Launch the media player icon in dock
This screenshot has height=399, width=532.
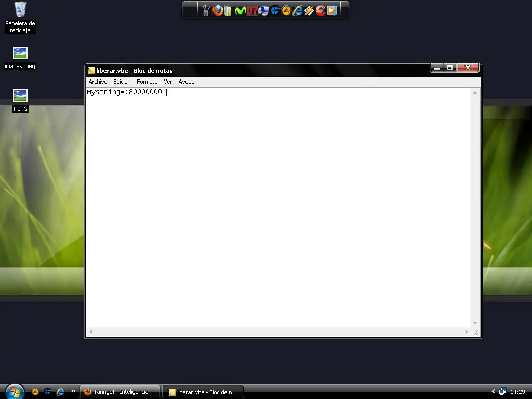click(332, 10)
